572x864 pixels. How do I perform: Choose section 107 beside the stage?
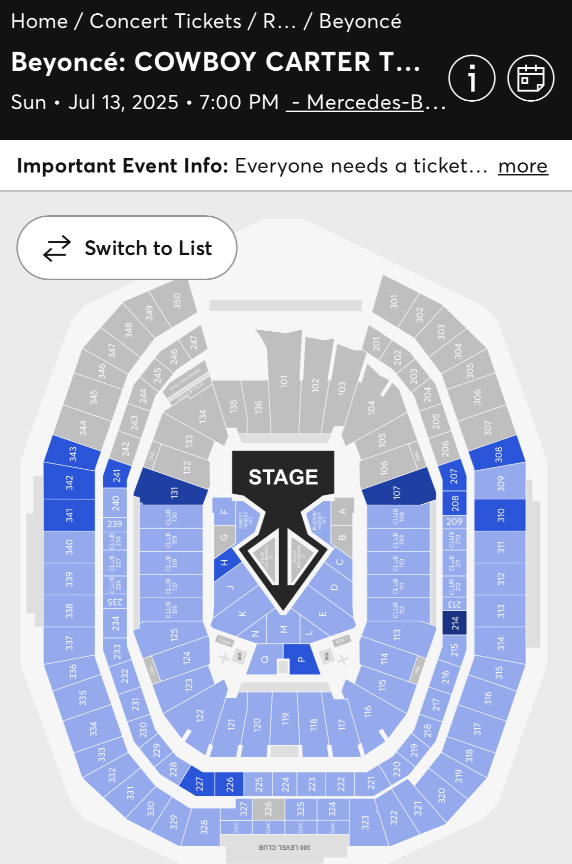[x=398, y=489]
